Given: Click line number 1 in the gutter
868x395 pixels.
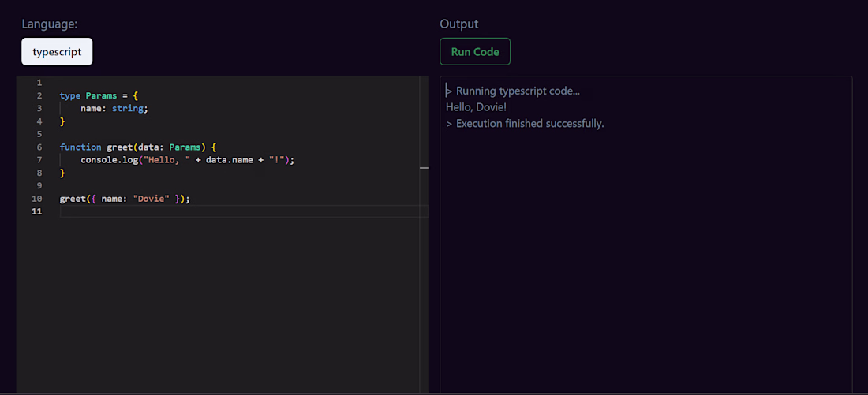Looking at the screenshot, I should tap(39, 83).
